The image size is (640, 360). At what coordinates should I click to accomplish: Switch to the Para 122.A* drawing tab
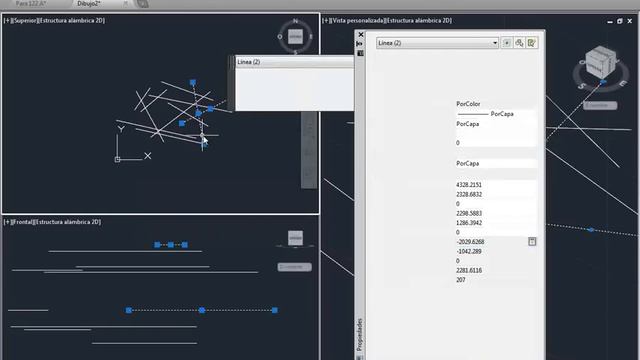(x=31, y=3)
